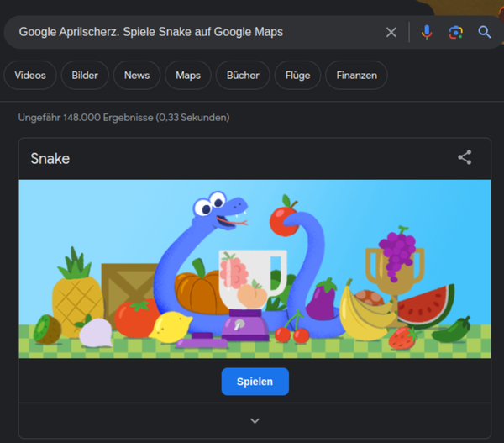Image resolution: width=504 pixels, height=443 pixels.
Task: Switch to the Maps results
Action: click(x=188, y=75)
